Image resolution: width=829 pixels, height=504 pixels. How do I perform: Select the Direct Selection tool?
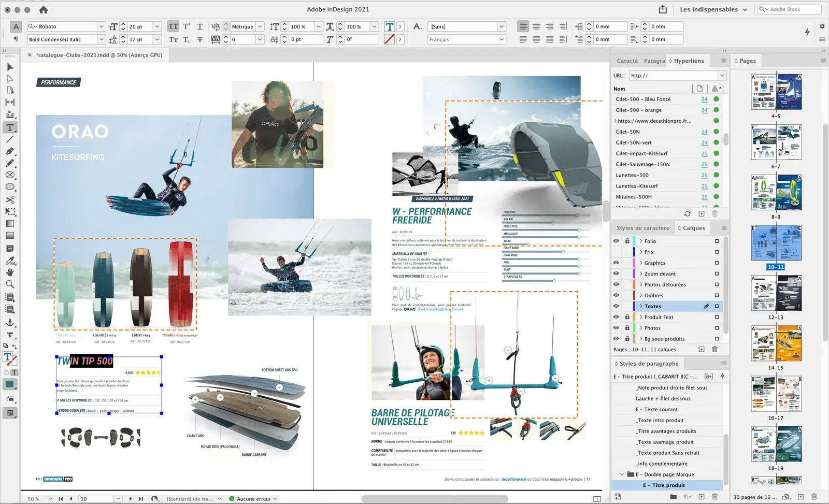coord(10,79)
